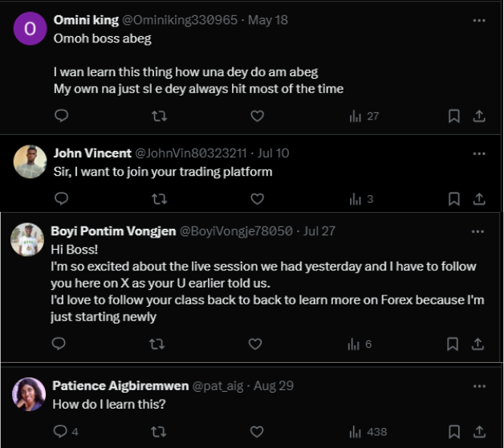
Task: View analytics showing 438 views
Action: tap(368, 431)
